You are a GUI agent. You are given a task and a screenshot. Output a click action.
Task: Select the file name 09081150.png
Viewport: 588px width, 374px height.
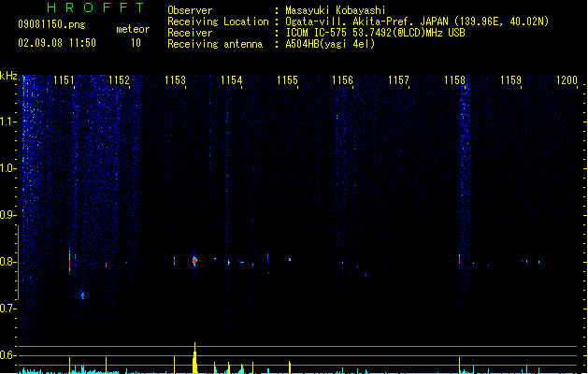click(x=51, y=24)
